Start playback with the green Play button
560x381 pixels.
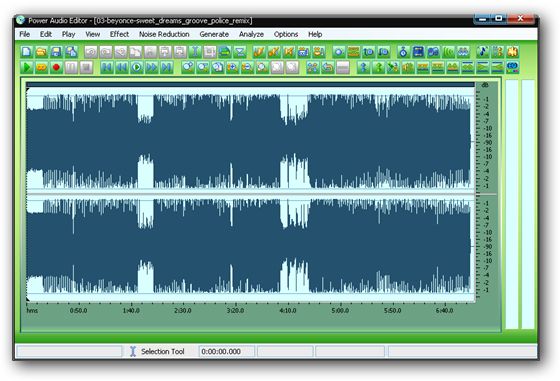click(26, 67)
